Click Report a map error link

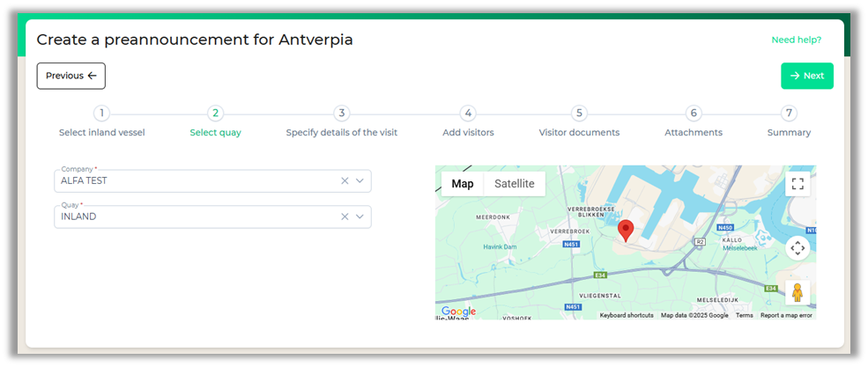pos(786,315)
